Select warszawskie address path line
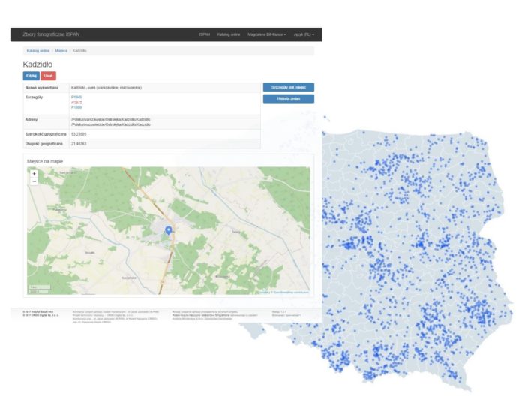525x420 pixels. click(x=111, y=119)
